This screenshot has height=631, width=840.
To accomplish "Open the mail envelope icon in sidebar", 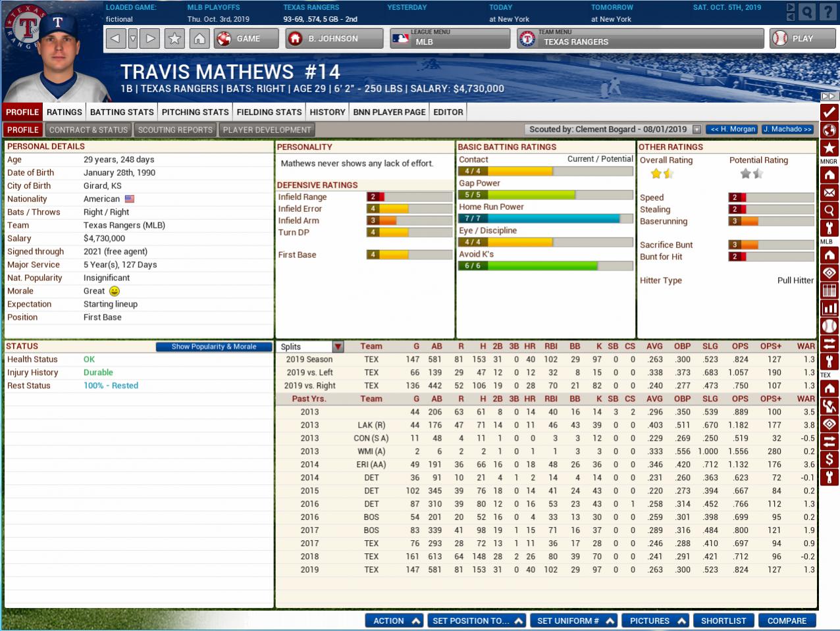I will pyautogui.click(x=829, y=193).
